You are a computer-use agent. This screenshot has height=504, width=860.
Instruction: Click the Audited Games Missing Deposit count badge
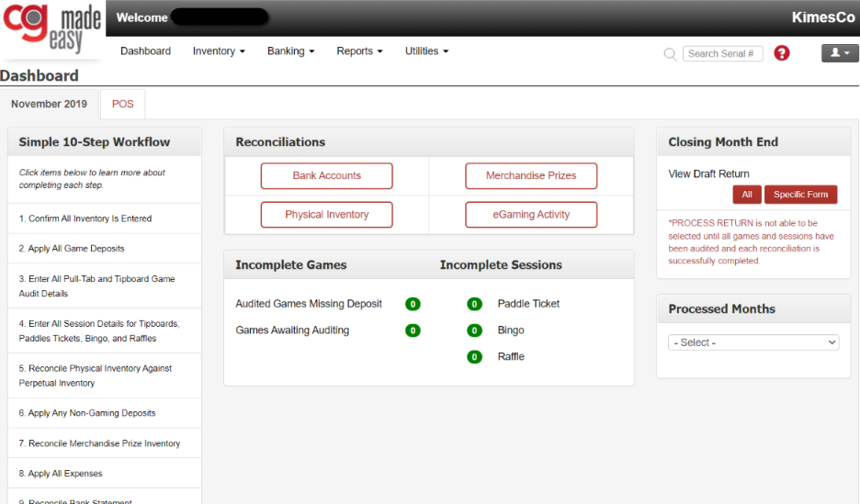point(413,304)
